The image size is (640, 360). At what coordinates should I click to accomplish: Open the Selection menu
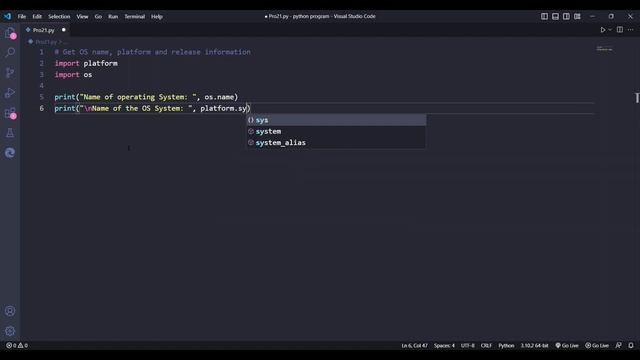click(59, 17)
